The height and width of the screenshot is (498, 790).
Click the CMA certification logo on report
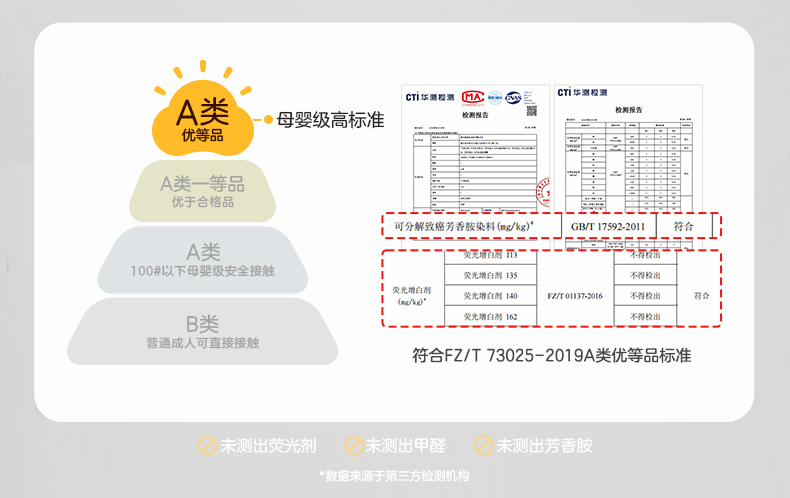coord(473,97)
